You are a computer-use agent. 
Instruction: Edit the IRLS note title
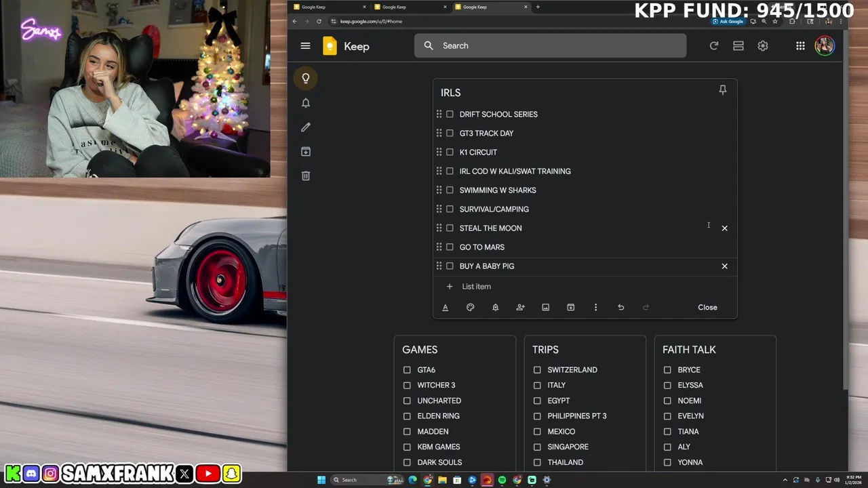[x=450, y=93]
